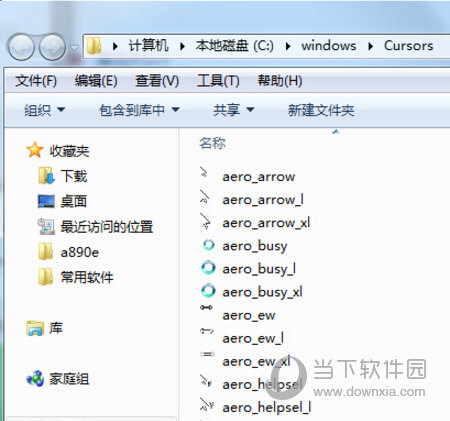This screenshot has width=450, height=421.
Task: Open the 查看(V) menu
Action: (x=157, y=81)
